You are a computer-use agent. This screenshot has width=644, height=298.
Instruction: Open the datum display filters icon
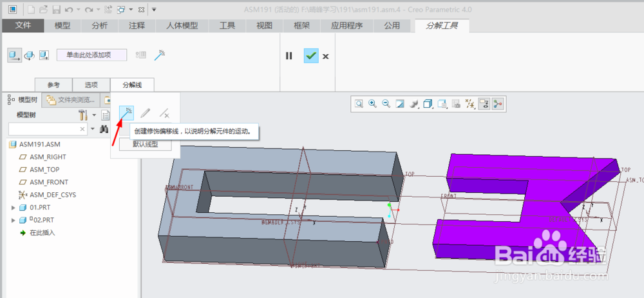[470, 104]
